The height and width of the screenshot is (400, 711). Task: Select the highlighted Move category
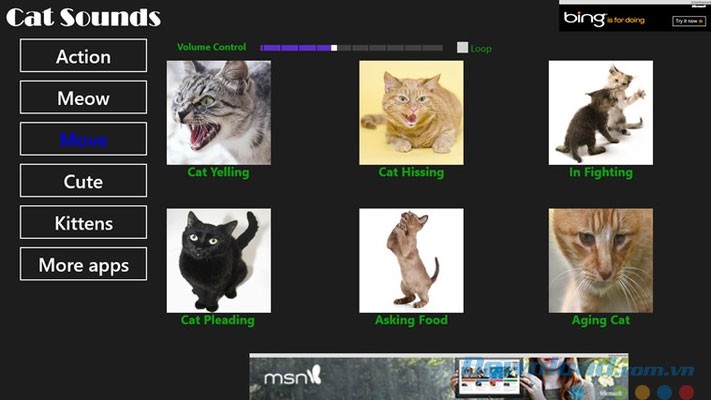point(83,139)
